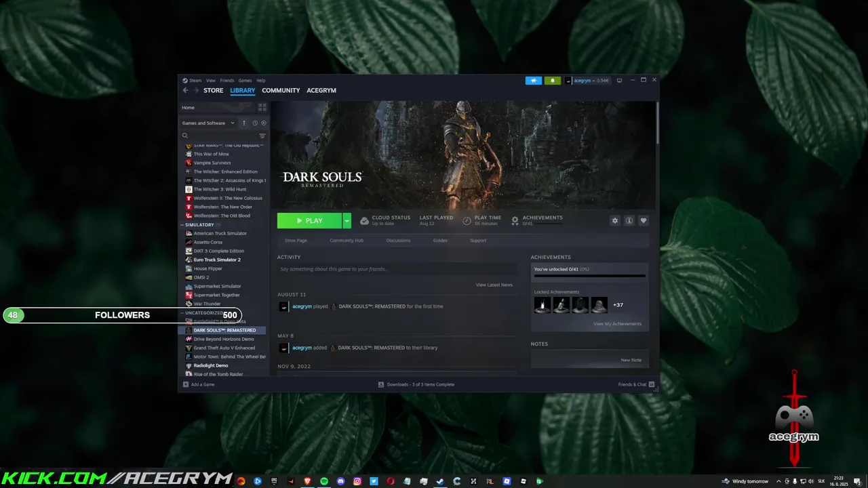Click the play time clock icon
Screen dimensions: 868x488
(467, 220)
